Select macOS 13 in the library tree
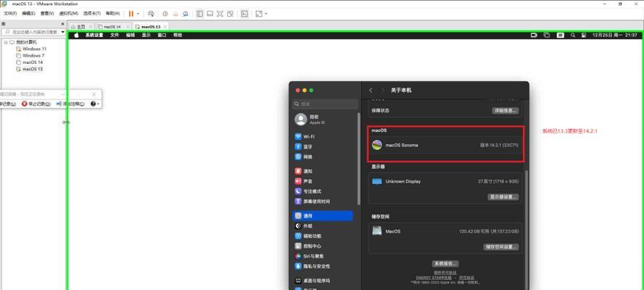The image size is (644, 290). pyautogui.click(x=29, y=69)
